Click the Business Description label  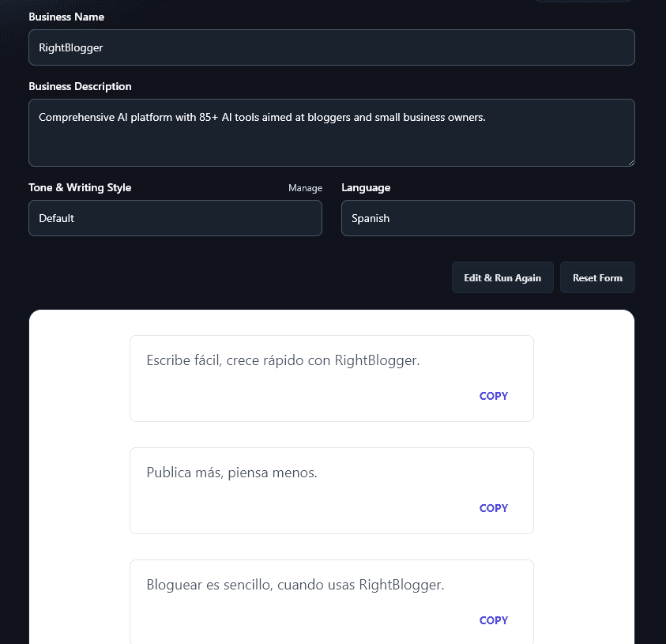click(x=80, y=86)
